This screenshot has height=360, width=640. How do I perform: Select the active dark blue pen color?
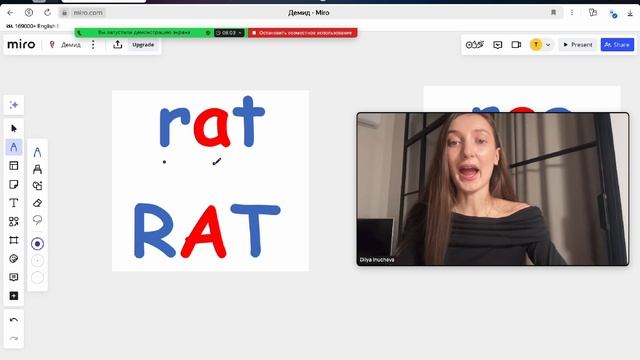click(37, 244)
